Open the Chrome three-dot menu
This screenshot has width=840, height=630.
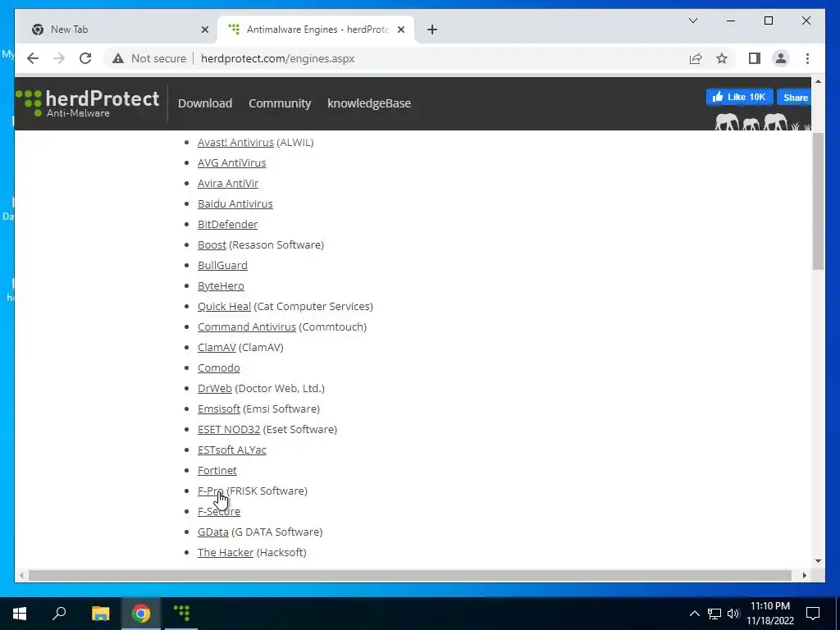807,58
